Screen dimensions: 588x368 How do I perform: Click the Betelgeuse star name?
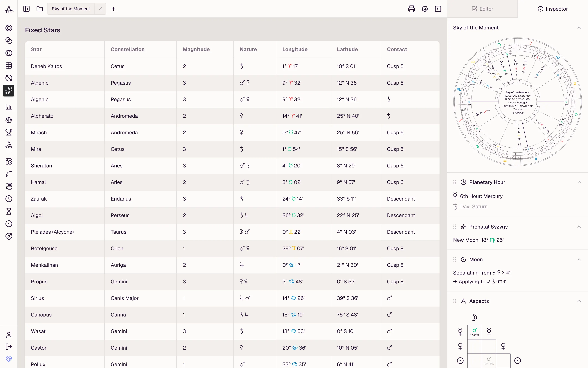coord(44,249)
